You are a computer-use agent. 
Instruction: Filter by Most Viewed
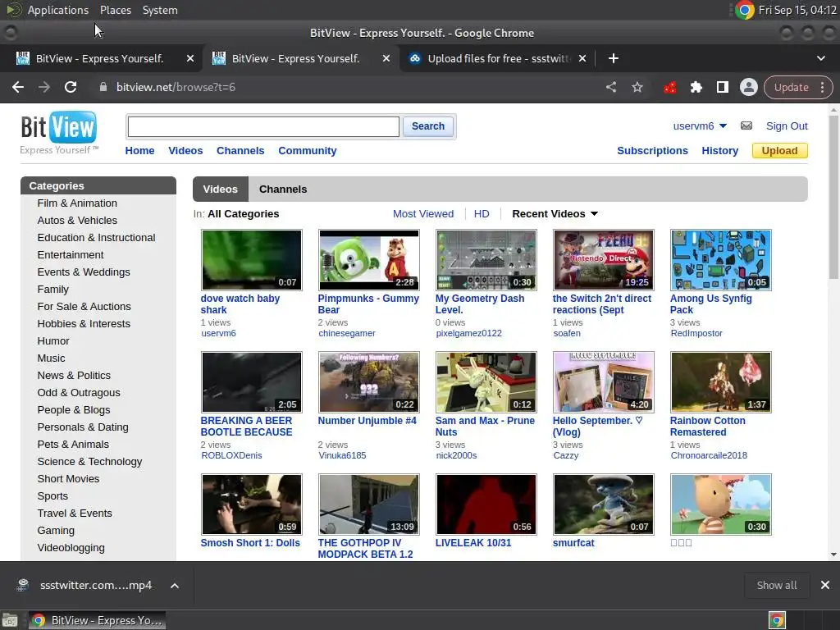(423, 214)
